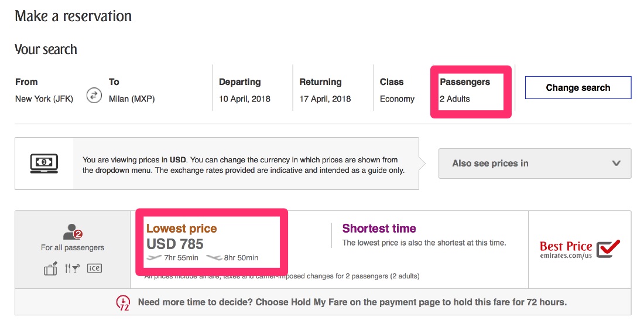Click the Class Economy field

click(397, 99)
